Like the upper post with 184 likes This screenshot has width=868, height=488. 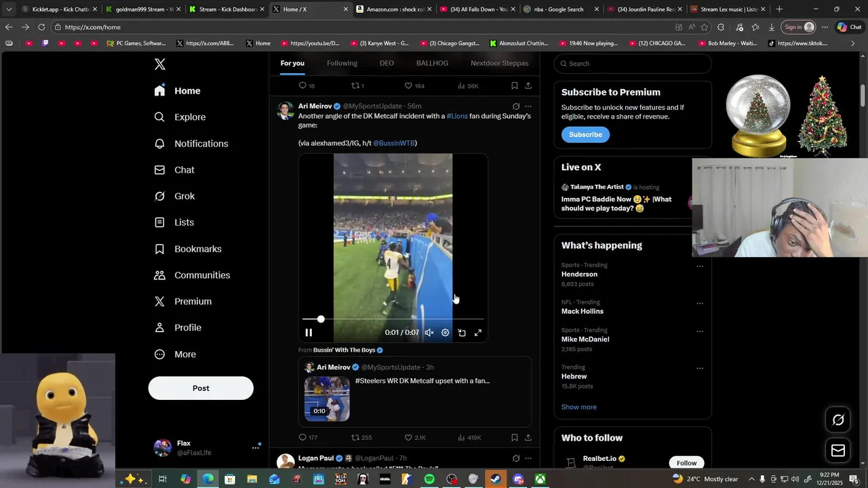[414, 86]
